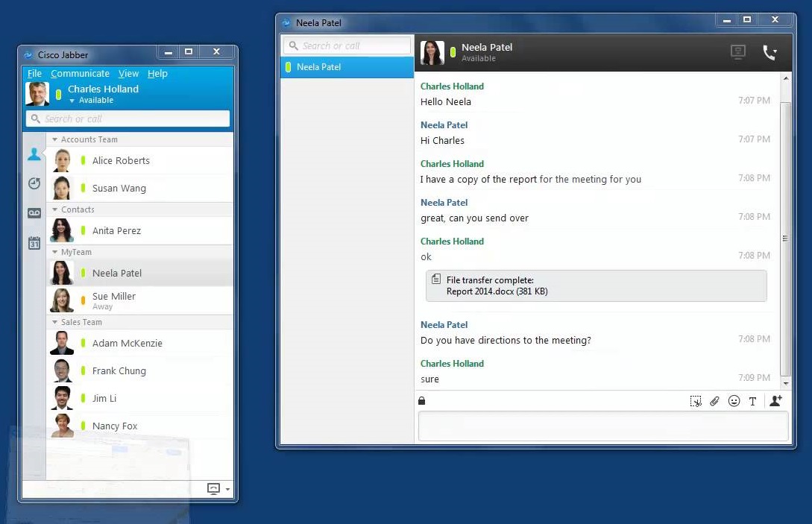Select the Neela Patel conversation tab
812x524 pixels.
tap(347, 67)
